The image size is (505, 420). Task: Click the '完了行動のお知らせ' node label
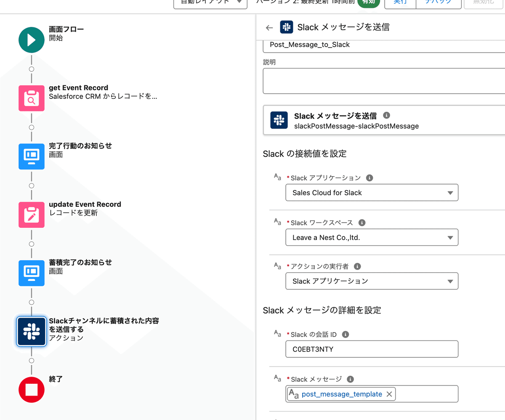pyautogui.click(x=80, y=146)
